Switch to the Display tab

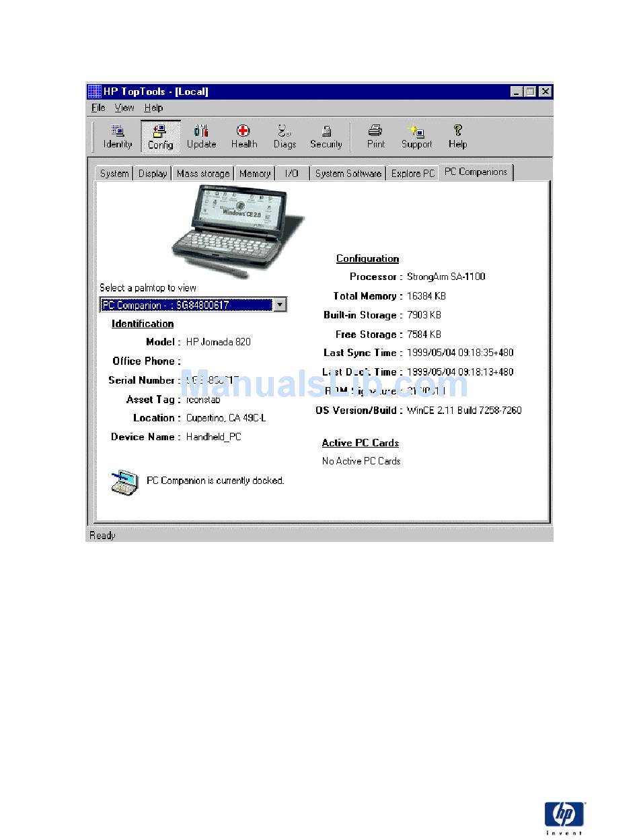[153, 174]
